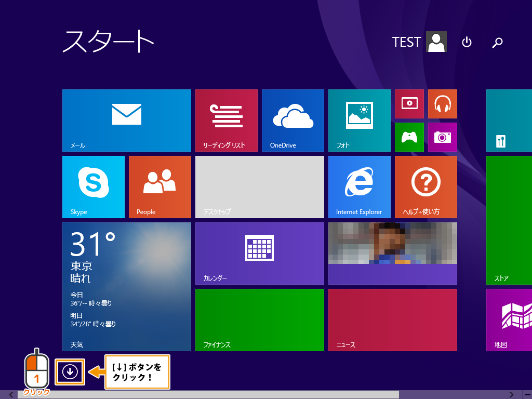The height and width of the screenshot is (399, 532).
Task: Open the Mail tile
Action: pyautogui.click(x=127, y=121)
